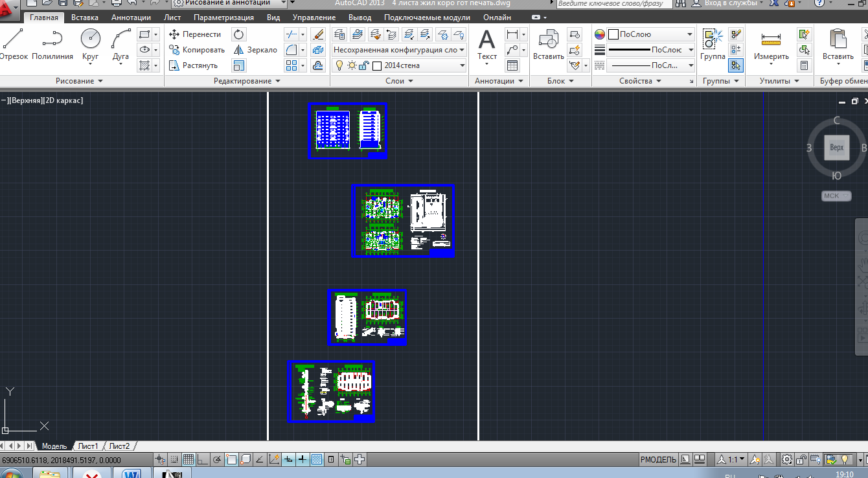868x478 pixels.
Task: Click the rotate tool icon
Action: click(239, 34)
